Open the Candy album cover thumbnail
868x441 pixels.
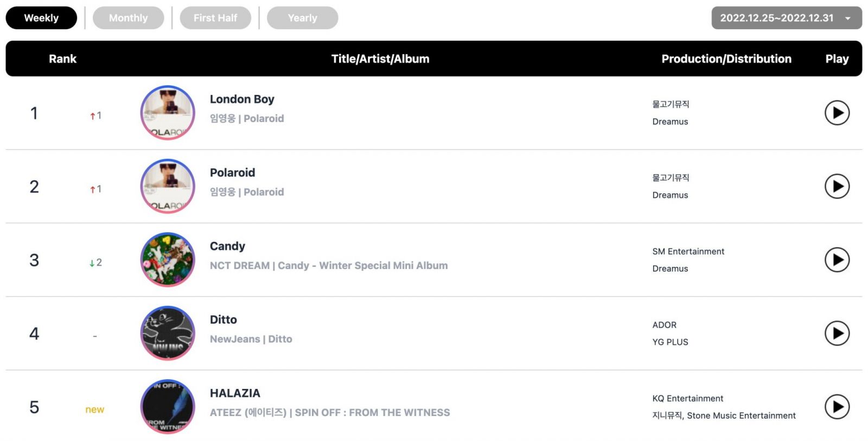pos(168,260)
